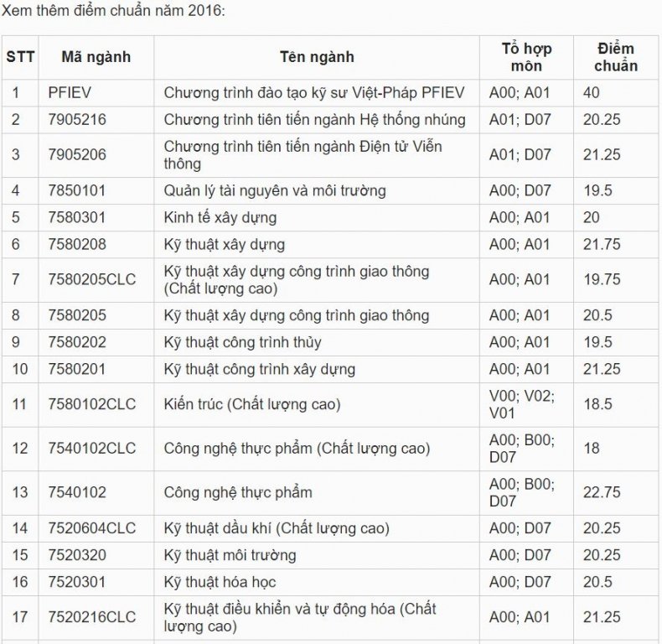Viewport: 662px width, 644px height.
Task: Click the Tên ngành header cell
Action: 317,58
